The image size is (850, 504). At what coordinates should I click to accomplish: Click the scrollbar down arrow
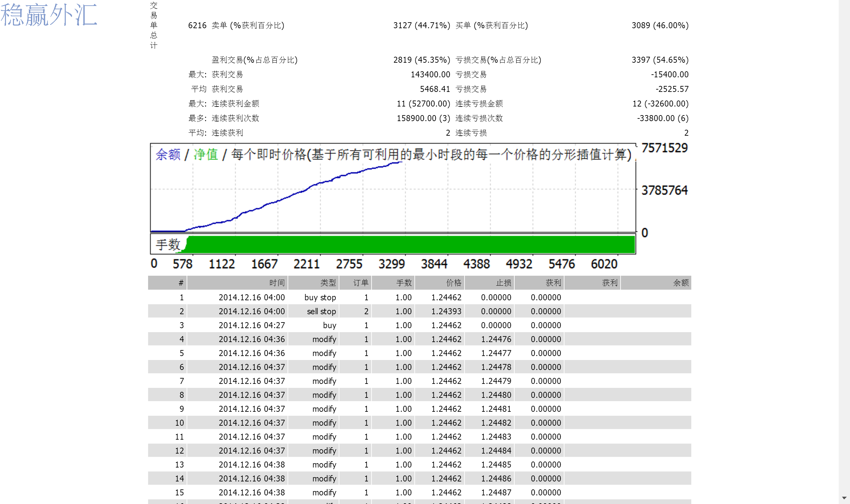[x=844, y=498]
